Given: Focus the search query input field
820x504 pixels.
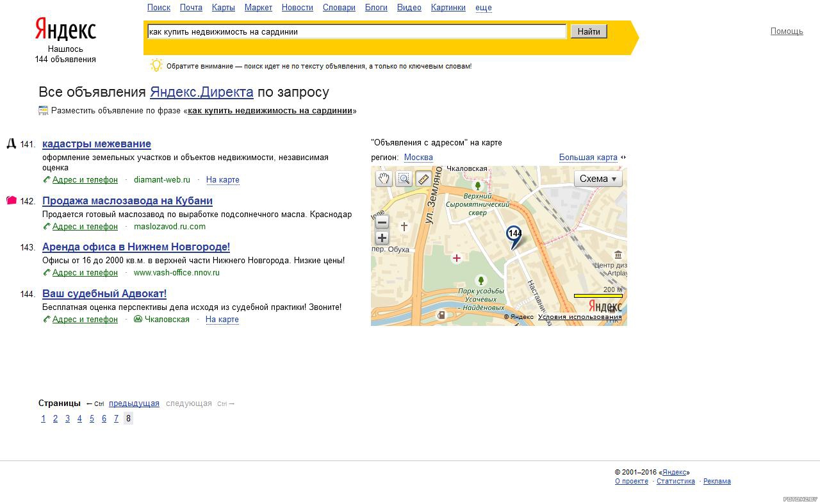Looking at the screenshot, I should [356, 31].
